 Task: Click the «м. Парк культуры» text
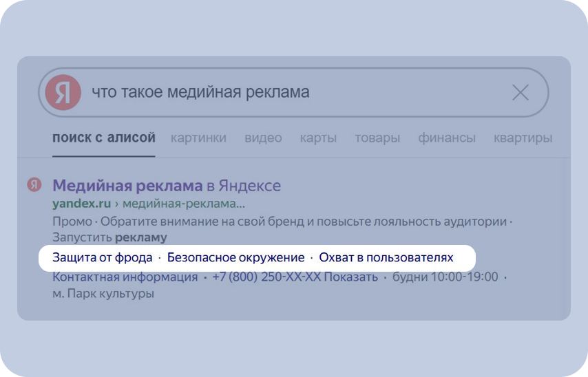pyautogui.click(x=103, y=293)
